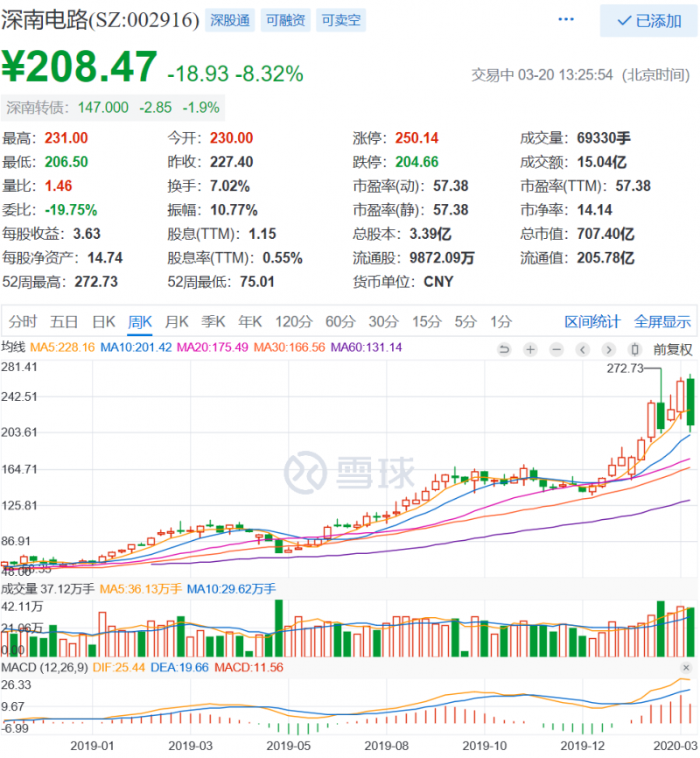The width and height of the screenshot is (700, 758).
Task: Open the 前复权 price adjustment dropdown
Action: [672, 349]
